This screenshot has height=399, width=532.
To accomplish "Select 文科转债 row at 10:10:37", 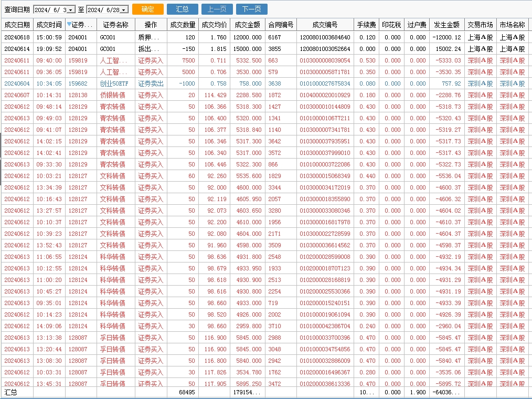I will tap(264, 222).
